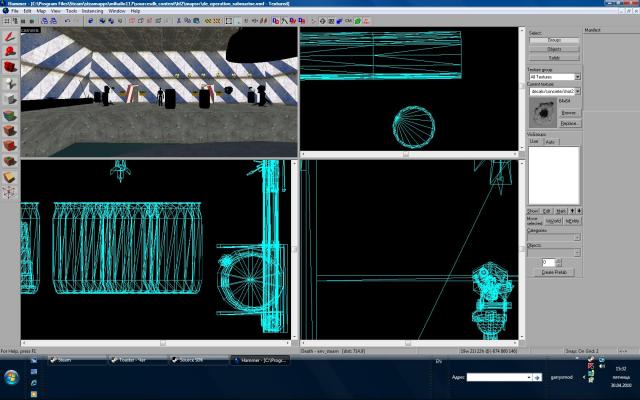Click the Windows Start button
The height and width of the screenshot is (400, 640).
10,377
